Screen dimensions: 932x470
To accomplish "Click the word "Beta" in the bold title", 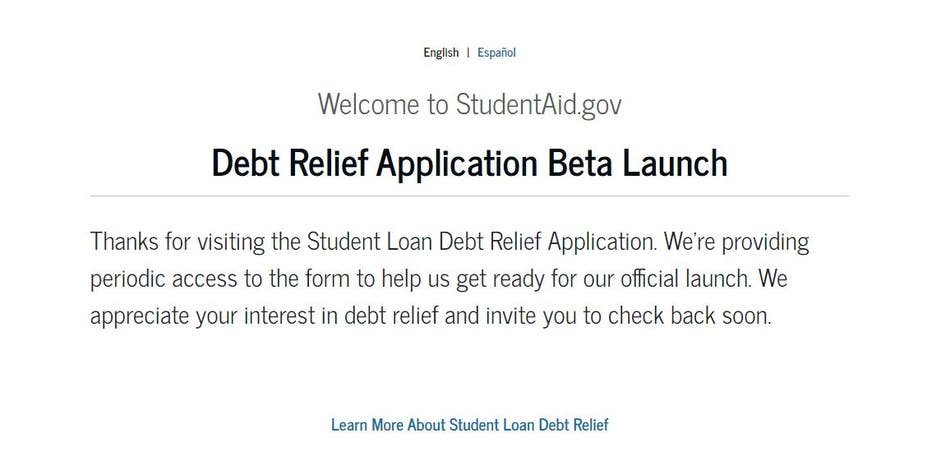I will (x=580, y=162).
